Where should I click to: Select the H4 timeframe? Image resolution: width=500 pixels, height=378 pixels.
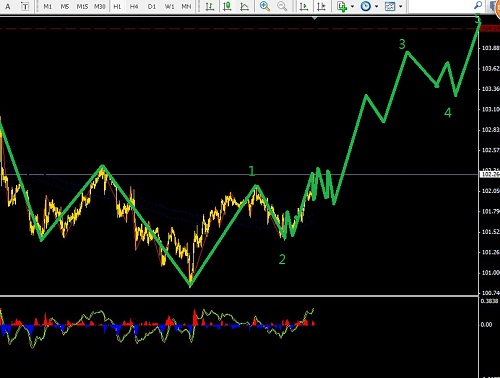[134, 6]
